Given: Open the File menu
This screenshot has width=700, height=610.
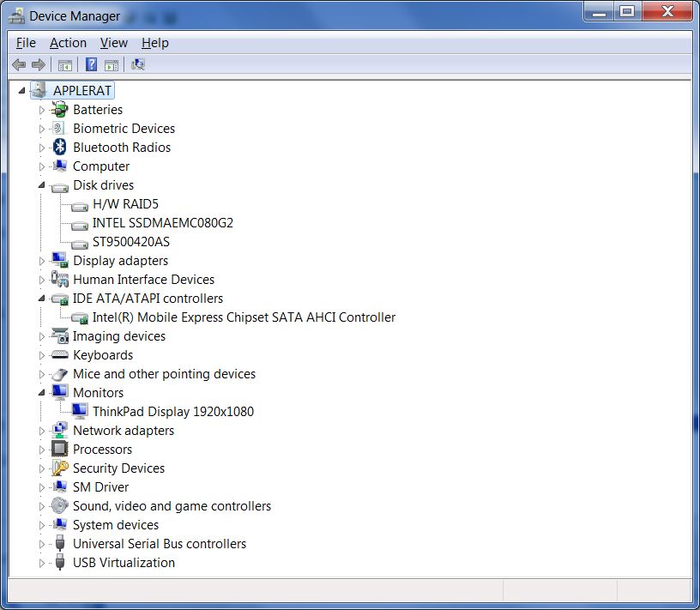Looking at the screenshot, I should (26, 43).
